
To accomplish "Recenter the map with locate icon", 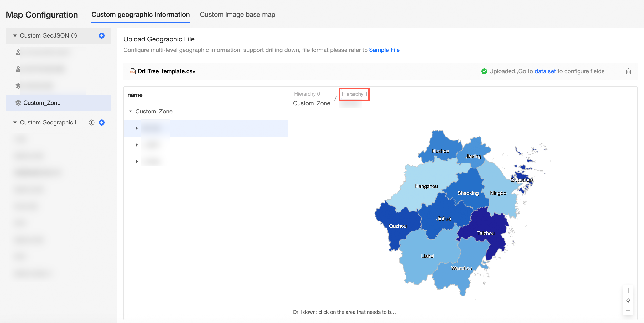I will pyautogui.click(x=628, y=300).
